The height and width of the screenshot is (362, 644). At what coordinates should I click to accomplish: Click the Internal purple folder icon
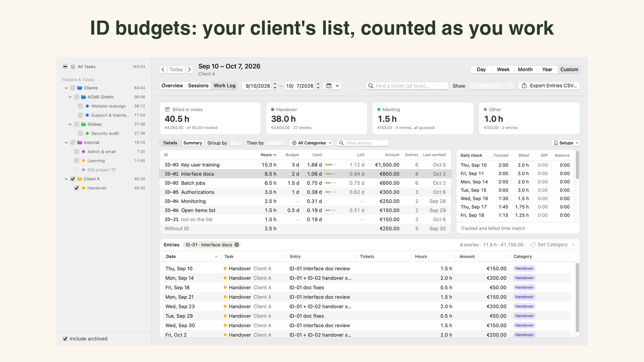click(80, 142)
